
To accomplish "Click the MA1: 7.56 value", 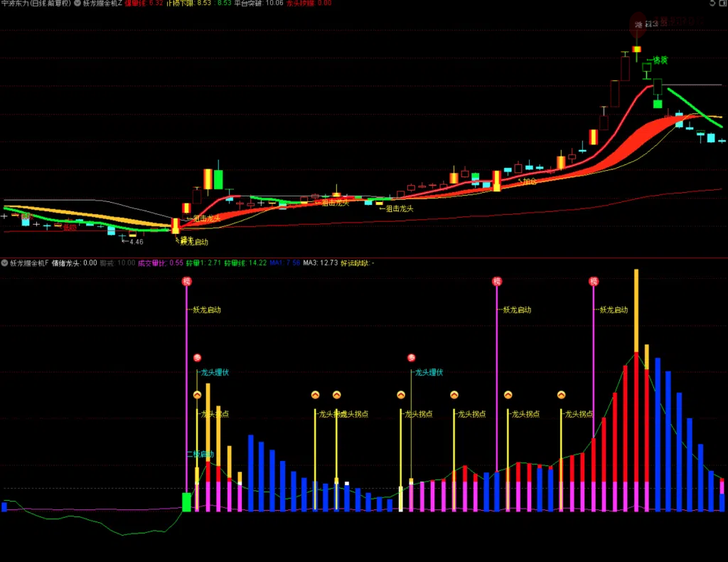I will [284, 263].
